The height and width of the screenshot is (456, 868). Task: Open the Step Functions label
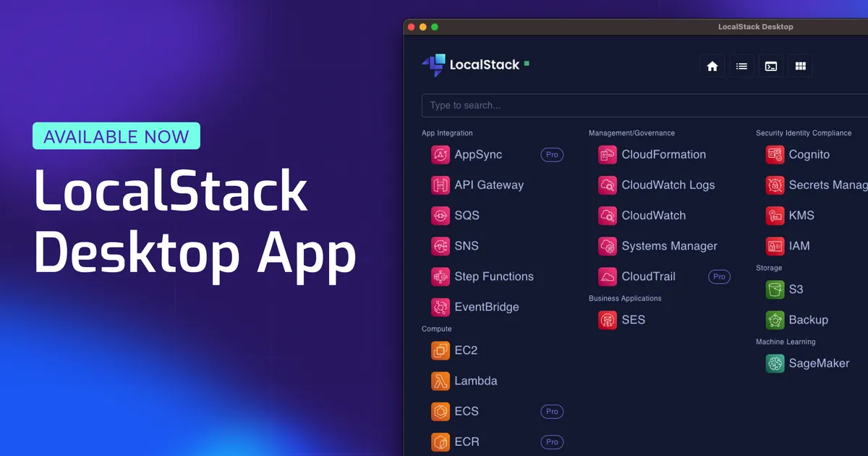click(494, 276)
